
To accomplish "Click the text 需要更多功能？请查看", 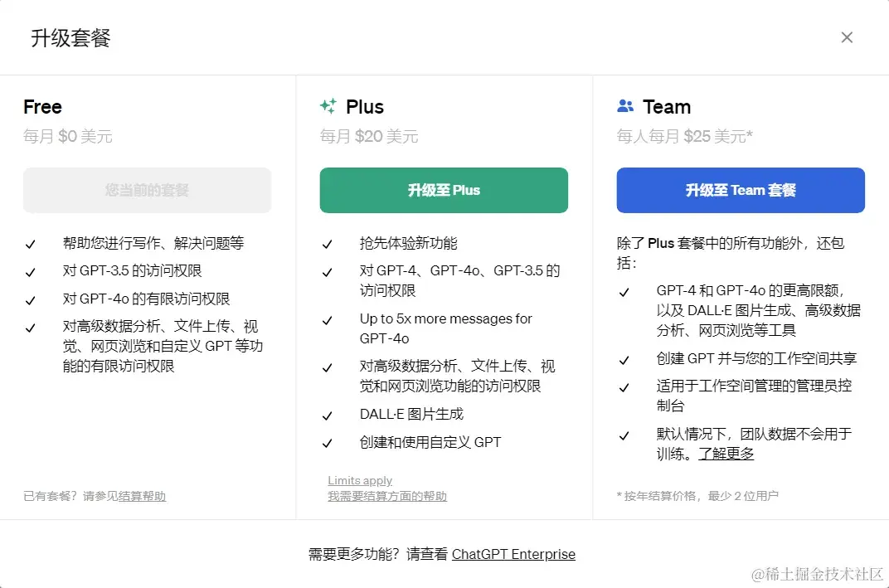I will pyautogui.click(x=378, y=554).
